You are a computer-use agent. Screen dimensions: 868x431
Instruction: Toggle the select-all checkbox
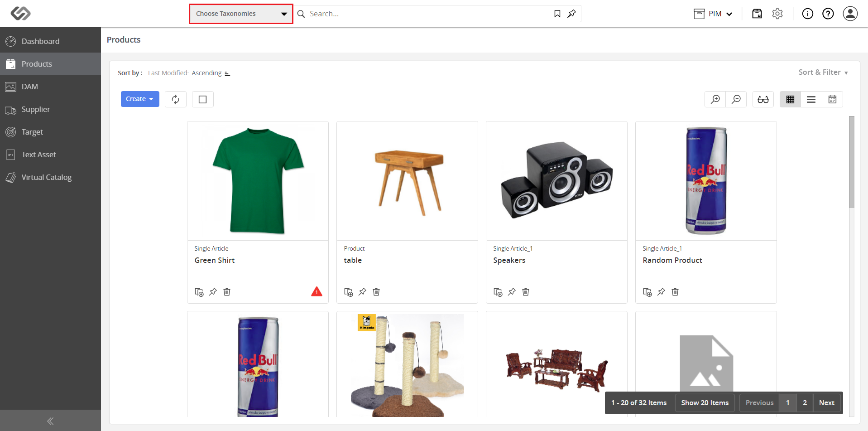203,99
